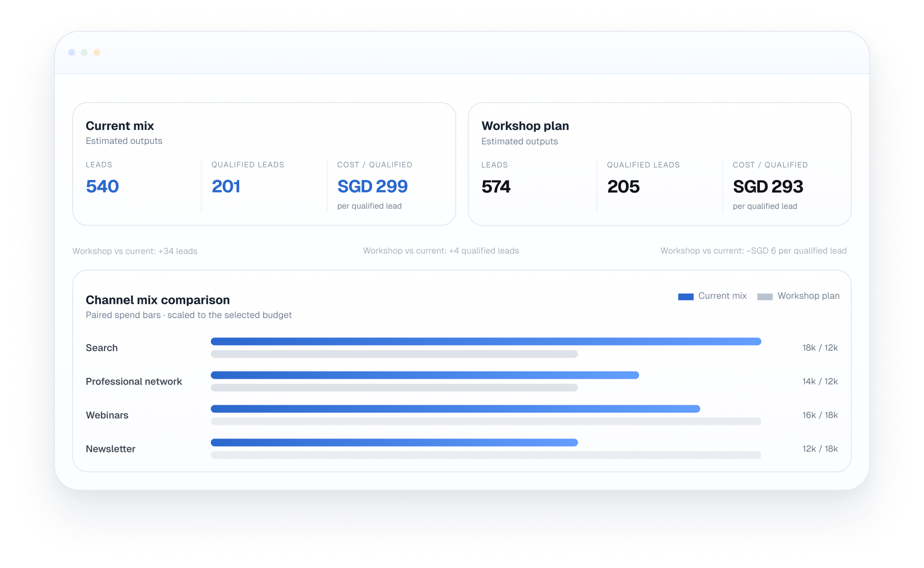Click the Webinars 16k / 18k label

click(820, 415)
